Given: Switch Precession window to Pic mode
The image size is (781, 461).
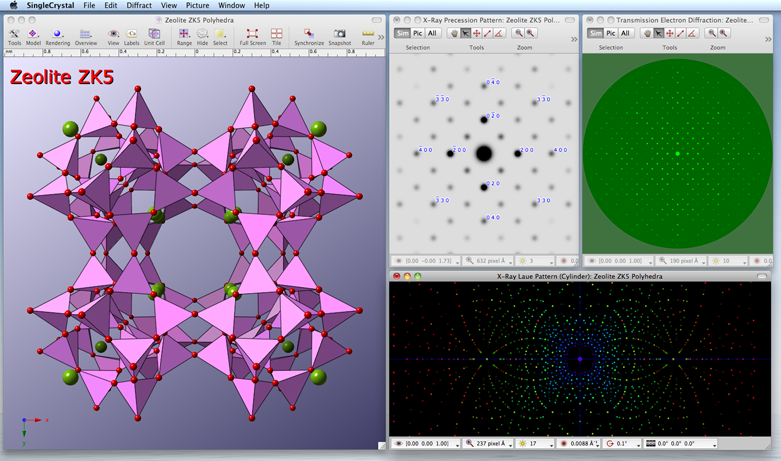Looking at the screenshot, I should (x=417, y=33).
